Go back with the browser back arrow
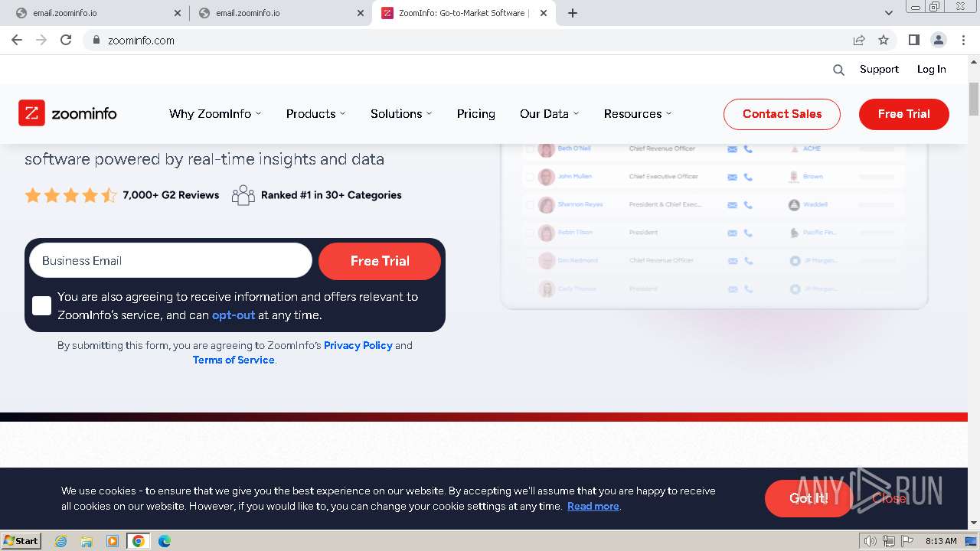Viewport: 980px width, 551px height. click(17, 40)
